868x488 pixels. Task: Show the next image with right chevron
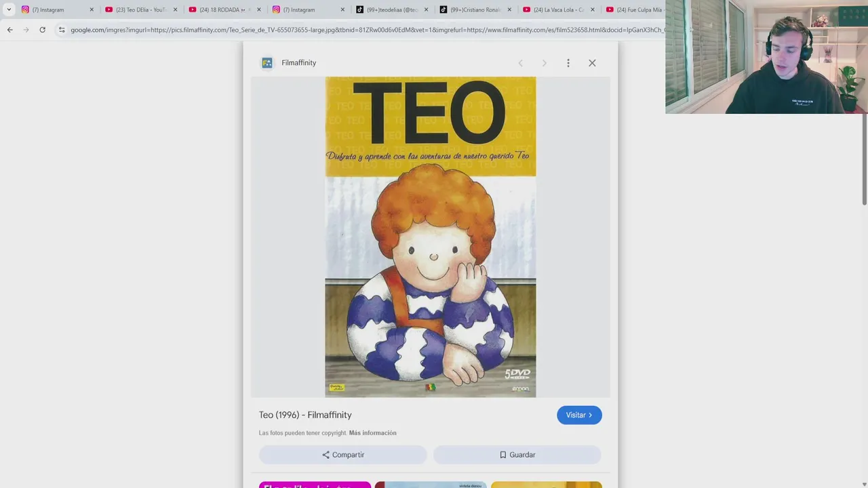544,63
